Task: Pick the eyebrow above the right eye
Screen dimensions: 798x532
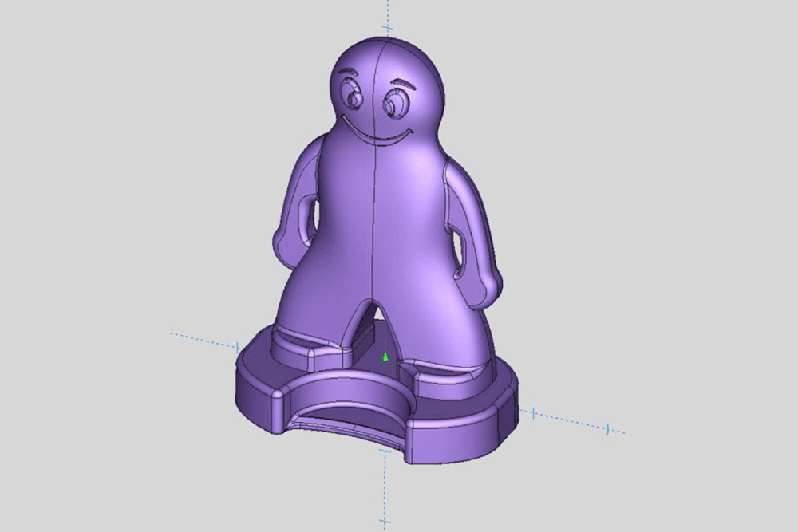Action: coord(402,84)
